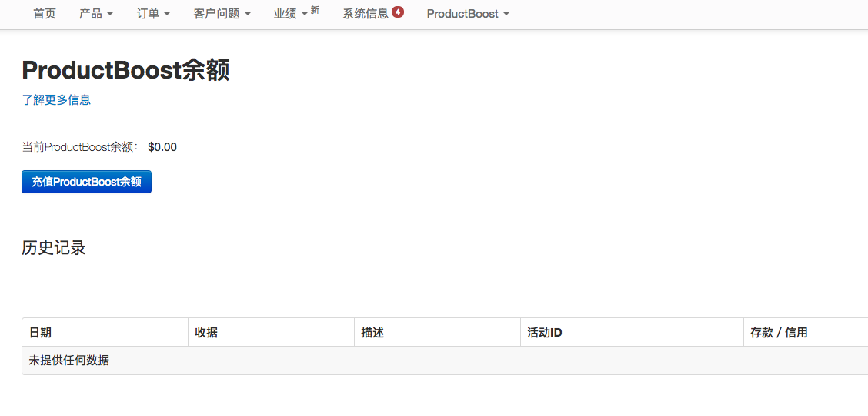Click the 存款 / 信用 column header
Viewport: 868px width, 416px height.
tap(806, 332)
